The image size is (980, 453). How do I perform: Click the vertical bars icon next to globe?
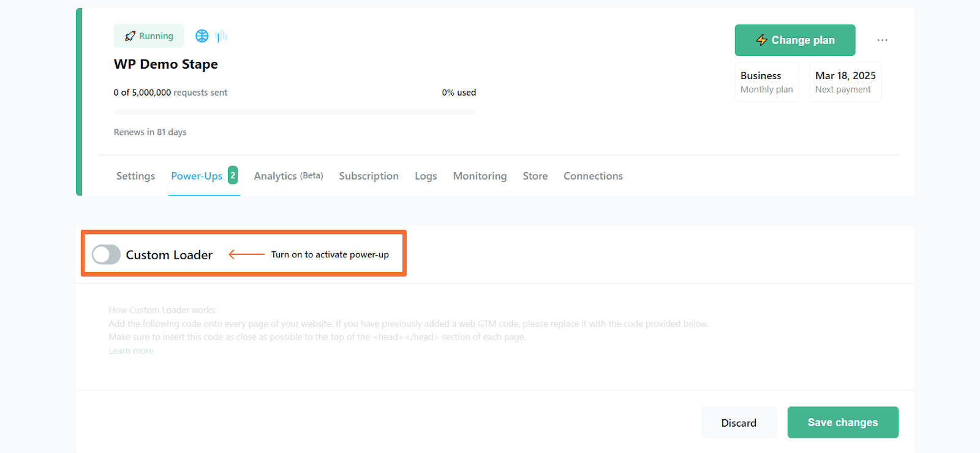coord(222,36)
